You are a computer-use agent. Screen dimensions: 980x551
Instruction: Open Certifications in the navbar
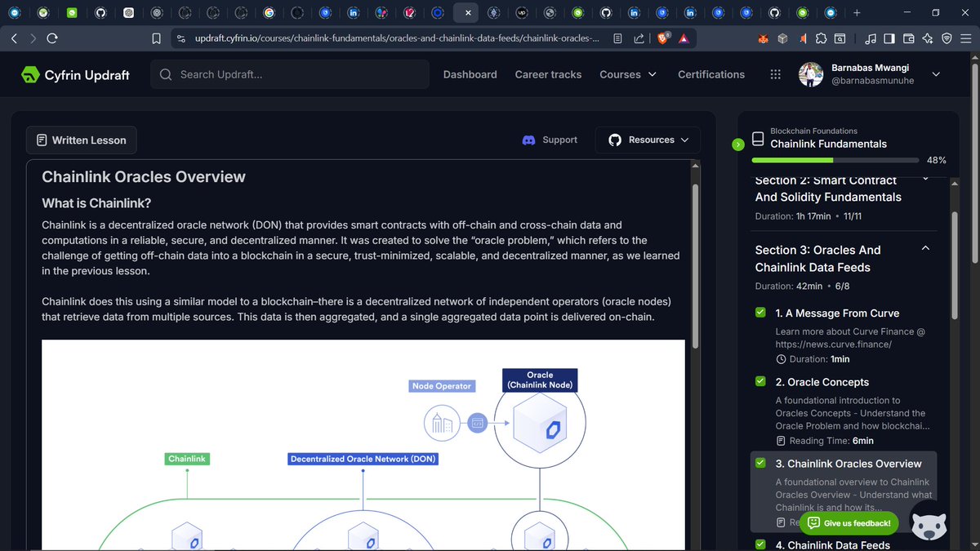click(x=711, y=74)
